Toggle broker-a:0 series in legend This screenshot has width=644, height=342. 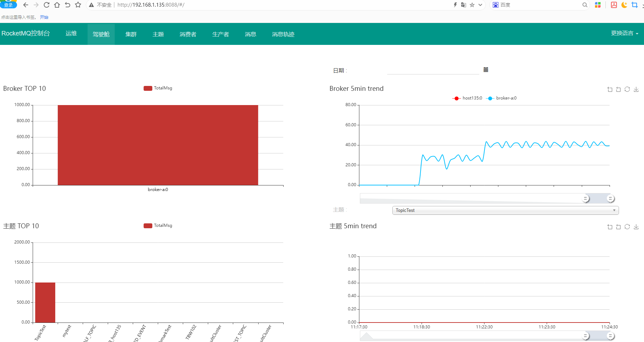[x=502, y=98]
